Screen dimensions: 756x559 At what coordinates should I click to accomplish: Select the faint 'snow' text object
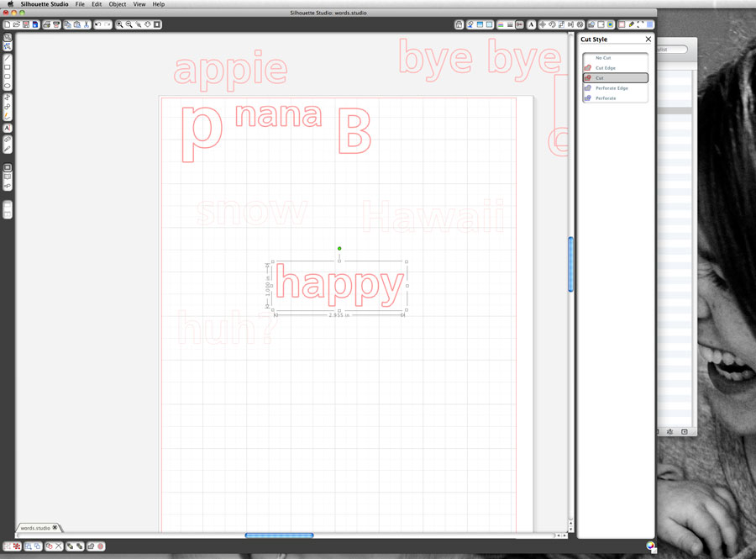tap(252, 213)
